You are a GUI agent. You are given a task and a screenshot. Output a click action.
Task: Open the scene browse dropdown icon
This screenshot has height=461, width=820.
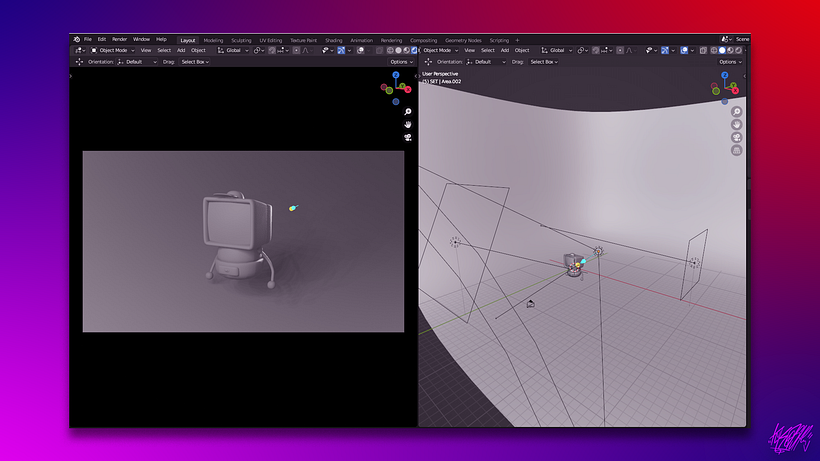[x=726, y=39]
